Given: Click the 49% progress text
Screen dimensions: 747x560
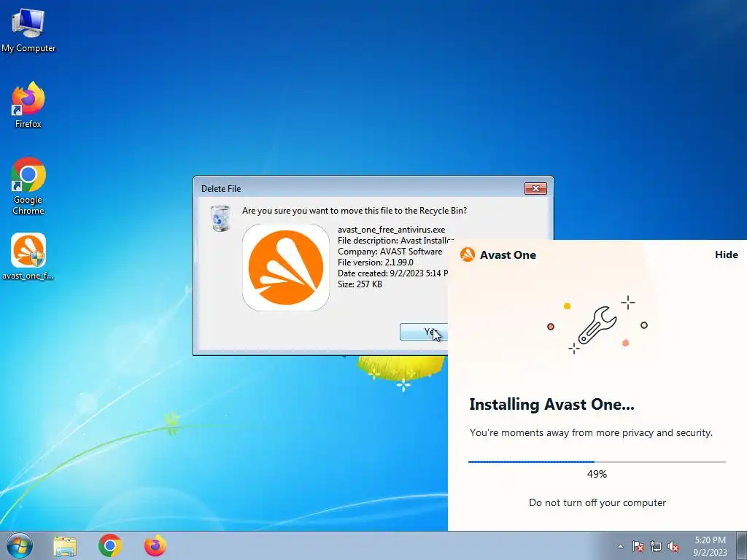Looking at the screenshot, I should click(x=597, y=474).
